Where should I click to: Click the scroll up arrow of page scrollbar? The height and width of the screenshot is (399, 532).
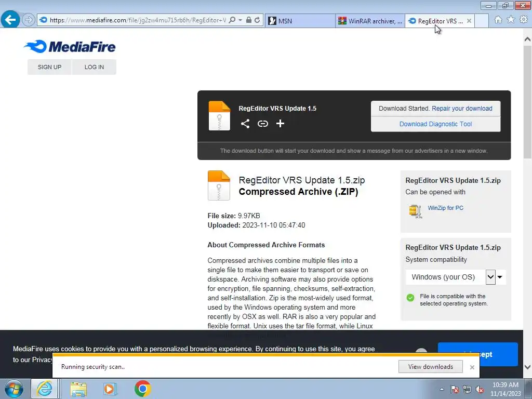coord(527,39)
